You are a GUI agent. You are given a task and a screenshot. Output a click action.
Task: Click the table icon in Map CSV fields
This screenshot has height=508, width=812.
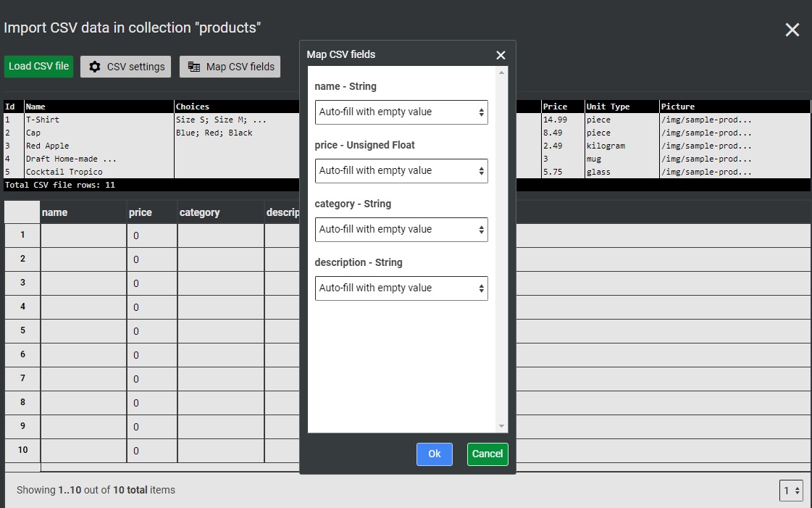(x=194, y=67)
